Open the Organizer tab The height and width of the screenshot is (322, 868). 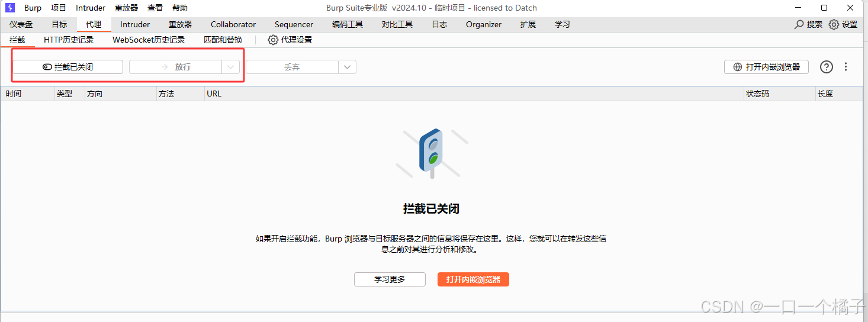(484, 24)
